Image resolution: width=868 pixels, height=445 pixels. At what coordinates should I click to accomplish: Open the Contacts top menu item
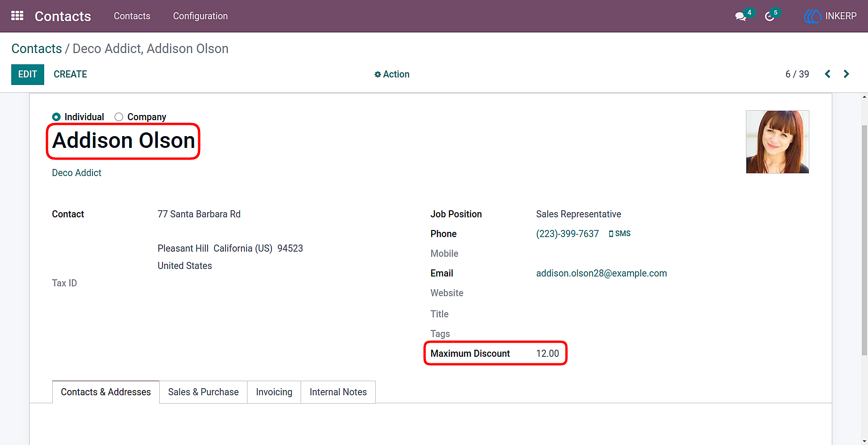tap(132, 16)
